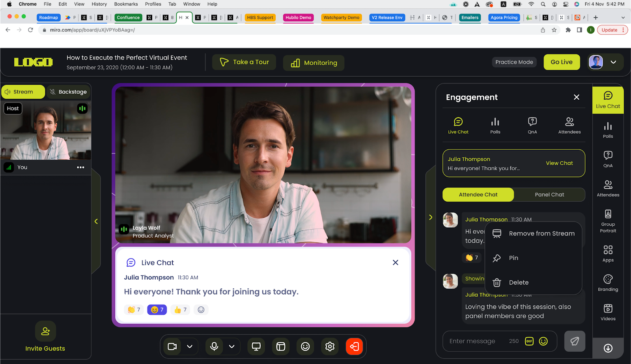This screenshot has height=364, width=631.
Task: Bookmark page with star icon
Action: pyautogui.click(x=554, y=30)
